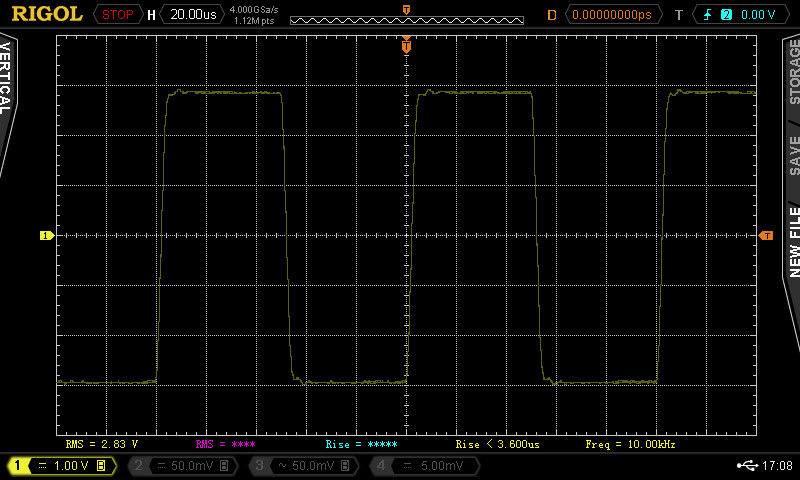Open the horizontal timebase 20.00us field

coord(192,15)
